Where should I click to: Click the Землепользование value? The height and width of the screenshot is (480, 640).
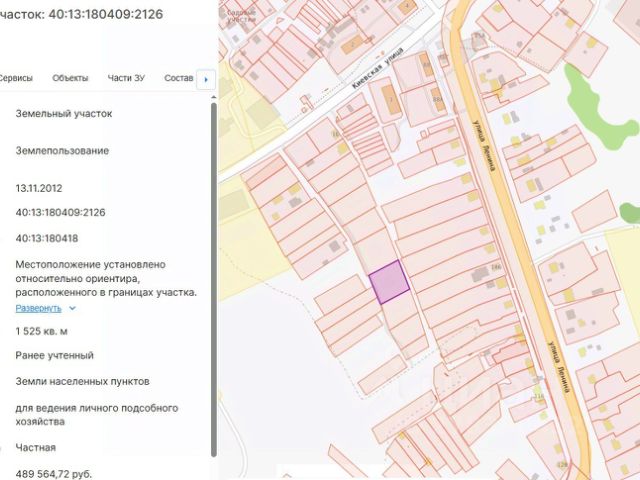click(62, 151)
